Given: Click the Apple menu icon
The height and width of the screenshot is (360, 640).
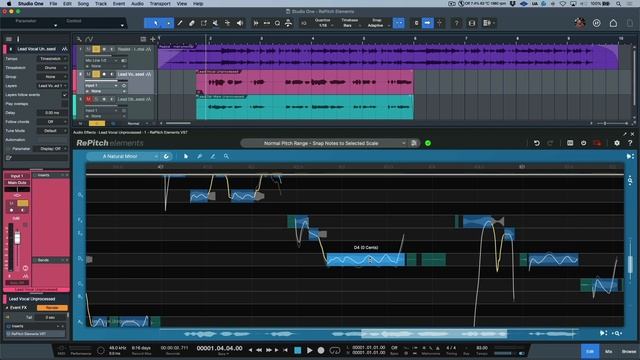Looking at the screenshot, I should click(9, 4).
